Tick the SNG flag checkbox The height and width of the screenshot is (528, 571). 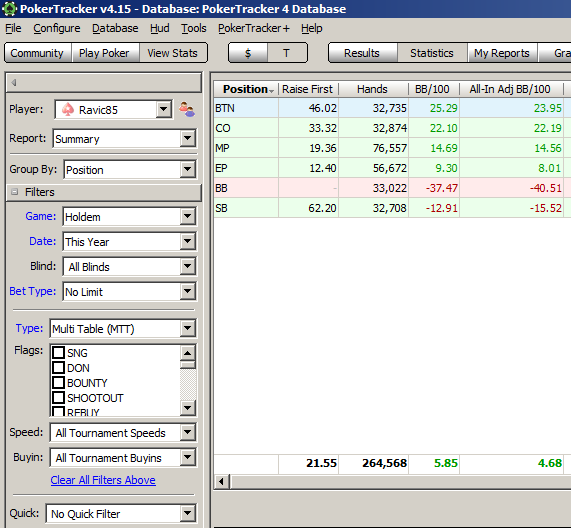pyautogui.click(x=59, y=353)
